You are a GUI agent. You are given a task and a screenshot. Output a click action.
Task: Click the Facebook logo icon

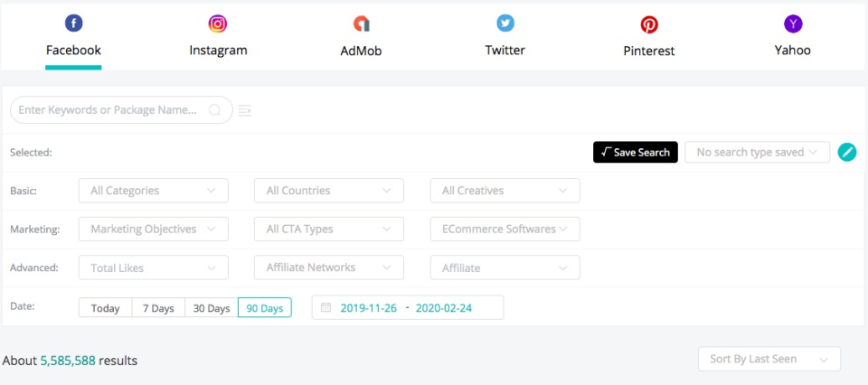(73, 23)
